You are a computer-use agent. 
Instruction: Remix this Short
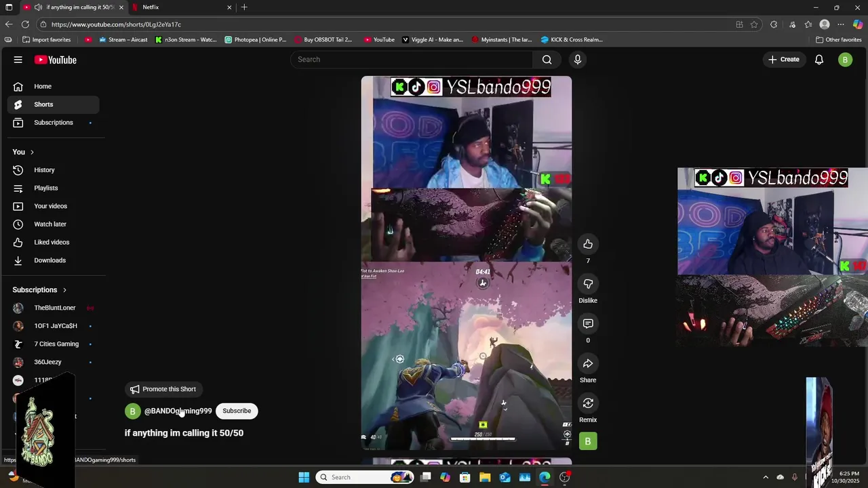(x=588, y=403)
